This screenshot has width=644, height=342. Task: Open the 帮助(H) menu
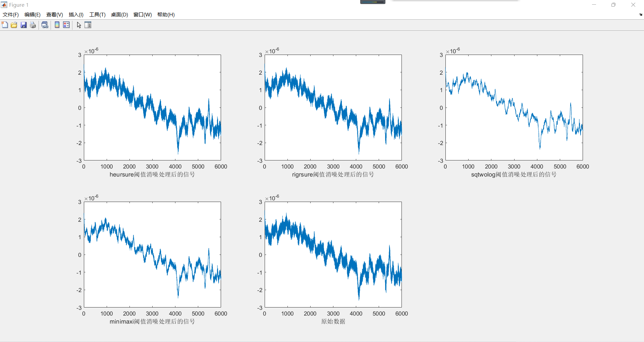pyautogui.click(x=166, y=14)
